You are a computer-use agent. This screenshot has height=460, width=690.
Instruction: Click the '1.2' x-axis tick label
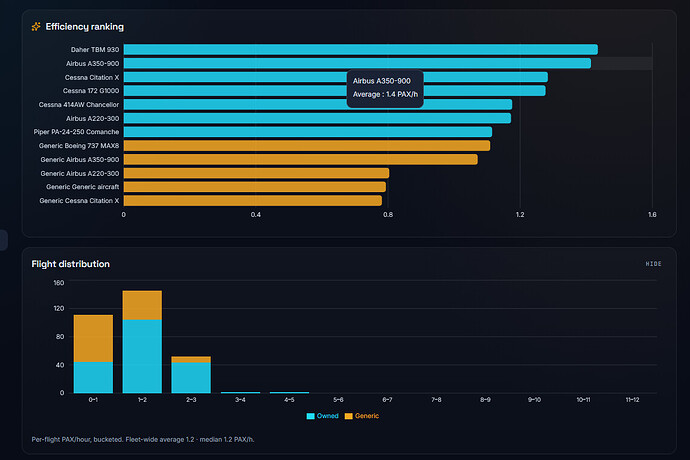click(520, 215)
